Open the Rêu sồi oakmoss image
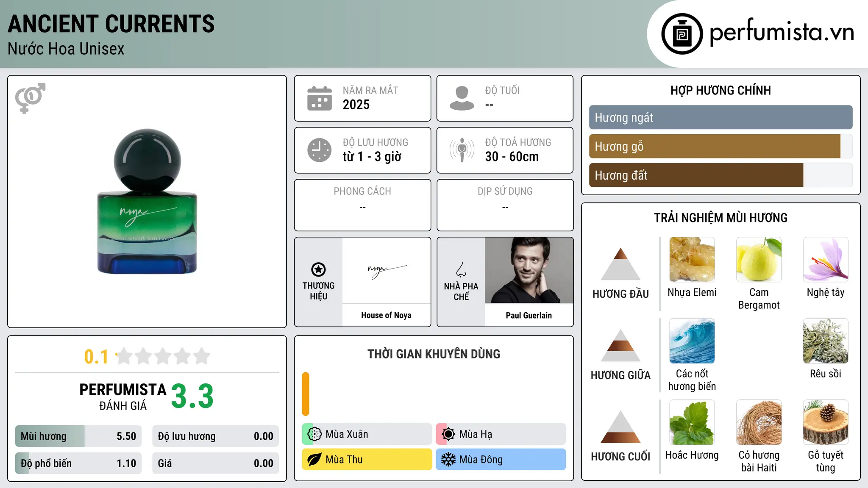 [x=826, y=341]
